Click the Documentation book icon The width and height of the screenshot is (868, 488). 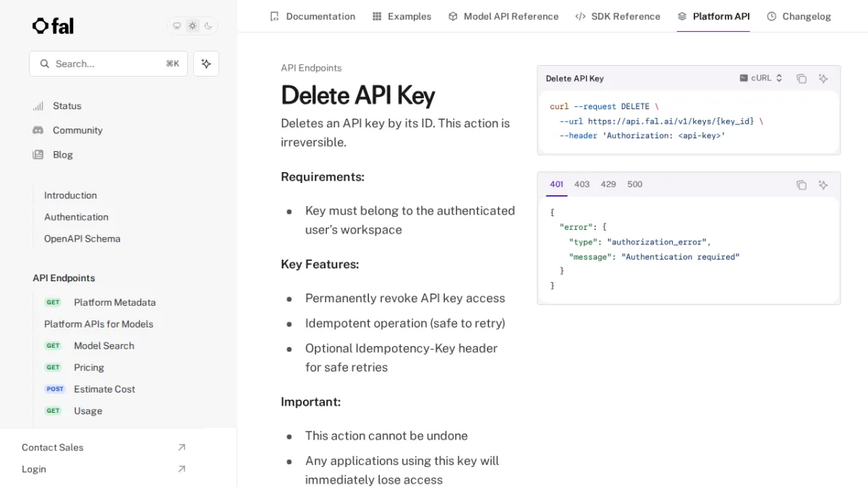click(274, 16)
